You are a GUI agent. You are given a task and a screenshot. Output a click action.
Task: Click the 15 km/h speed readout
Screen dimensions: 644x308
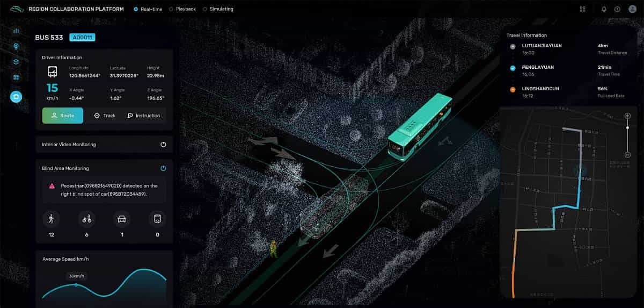tap(52, 91)
